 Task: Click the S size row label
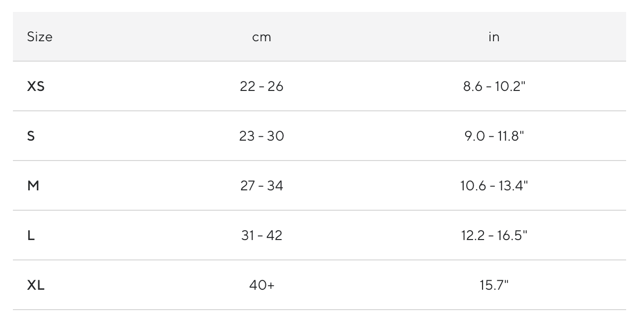click(x=31, y=136)
